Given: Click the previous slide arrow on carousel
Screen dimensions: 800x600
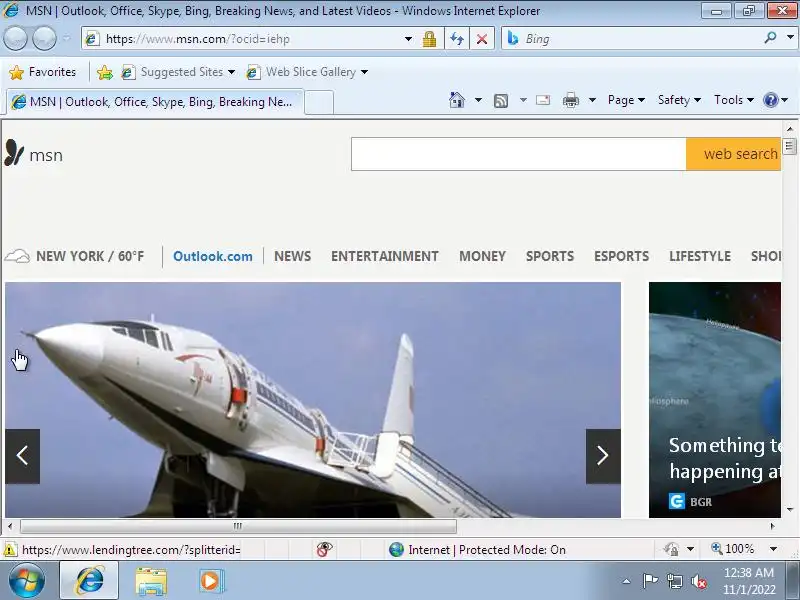Looking at the screenshot, I should click(22, 456).
